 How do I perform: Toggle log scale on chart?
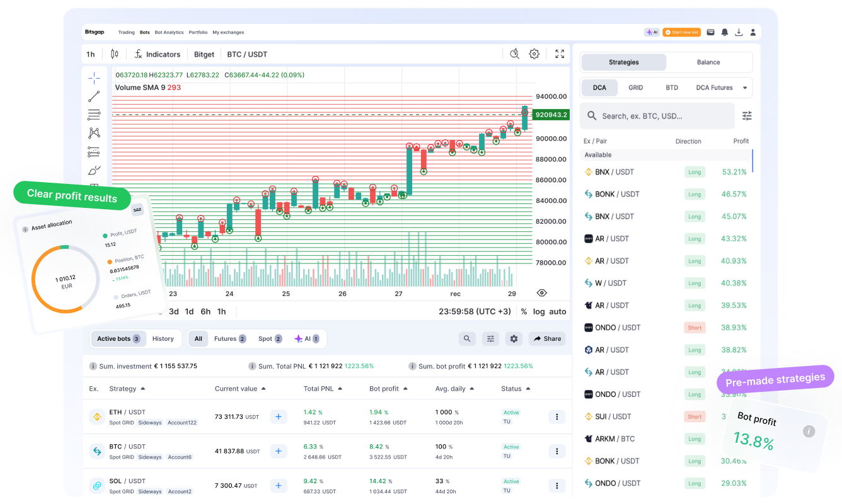point(539,311)
